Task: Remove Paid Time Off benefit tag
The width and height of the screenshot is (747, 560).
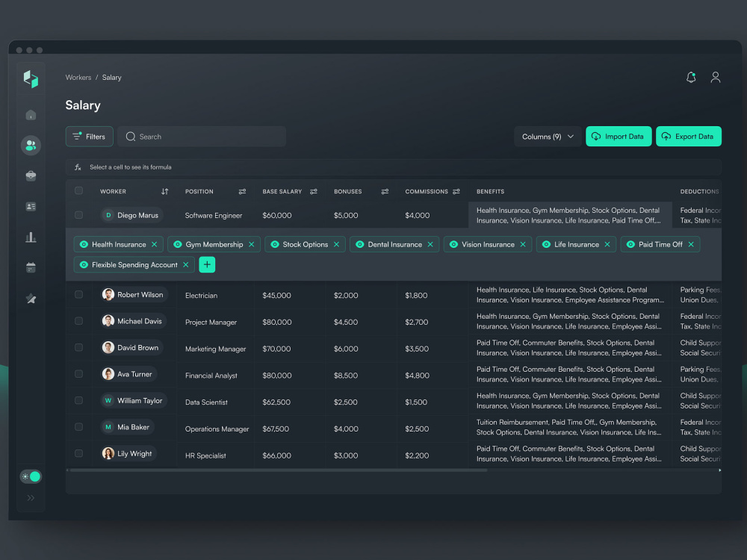Action: click(691, 244)
